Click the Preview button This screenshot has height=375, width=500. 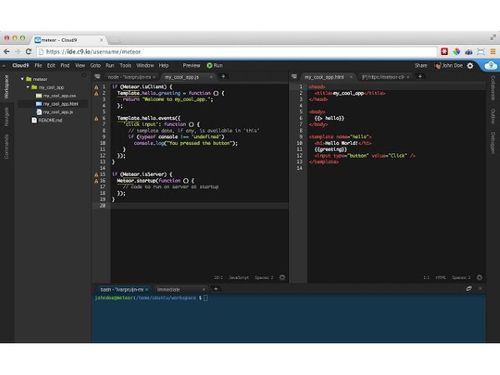191,65
